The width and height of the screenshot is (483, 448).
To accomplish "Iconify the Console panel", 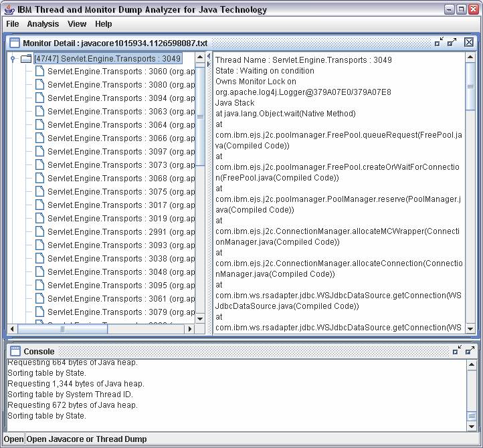I will point(457,350).
